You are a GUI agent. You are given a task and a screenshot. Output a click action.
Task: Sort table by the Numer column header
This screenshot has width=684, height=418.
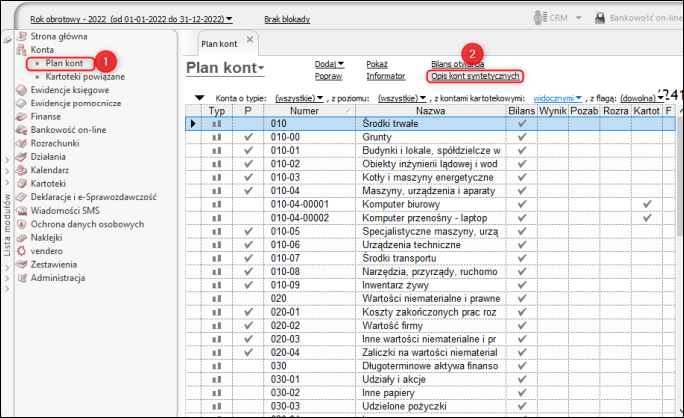[309, 111]
